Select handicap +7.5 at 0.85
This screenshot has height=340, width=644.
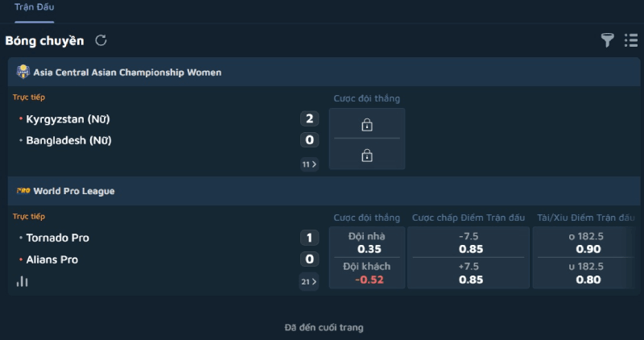[469, 273]
